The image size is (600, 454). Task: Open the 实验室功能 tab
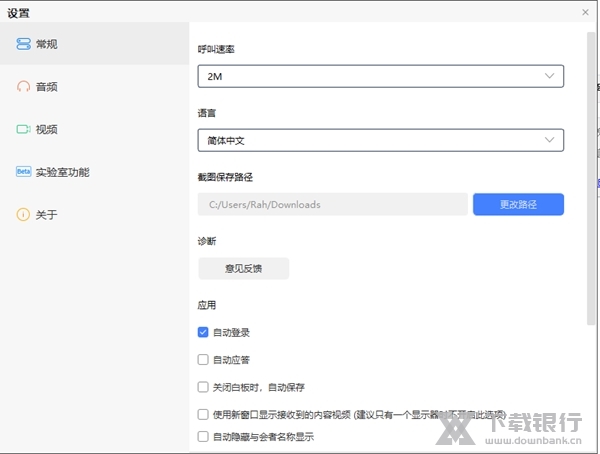[95, 172]
